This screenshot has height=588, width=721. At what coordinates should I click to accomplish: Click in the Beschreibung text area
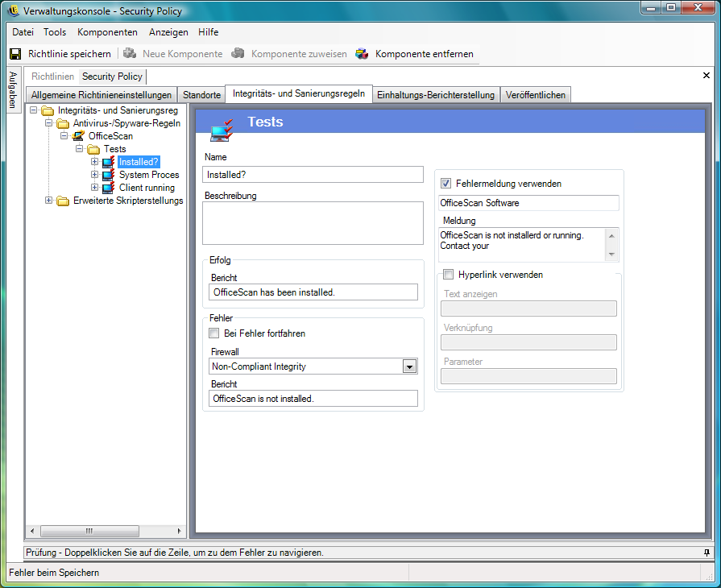313,223
